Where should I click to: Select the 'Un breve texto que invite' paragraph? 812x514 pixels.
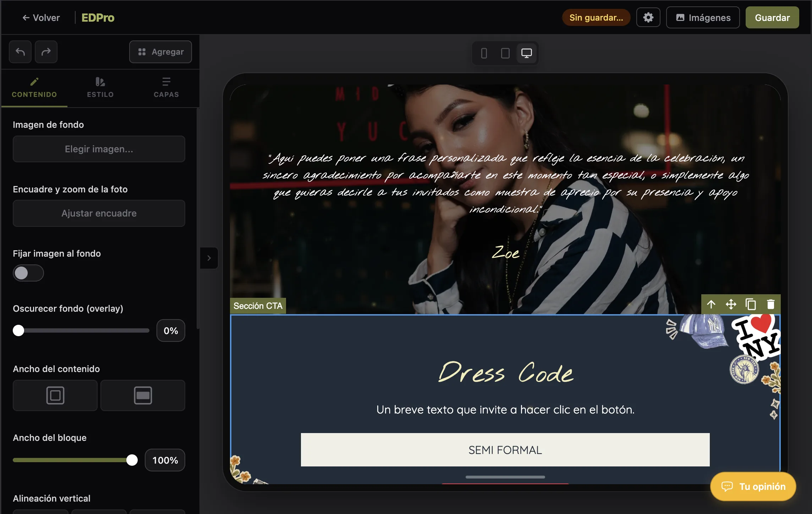(505, 410)
